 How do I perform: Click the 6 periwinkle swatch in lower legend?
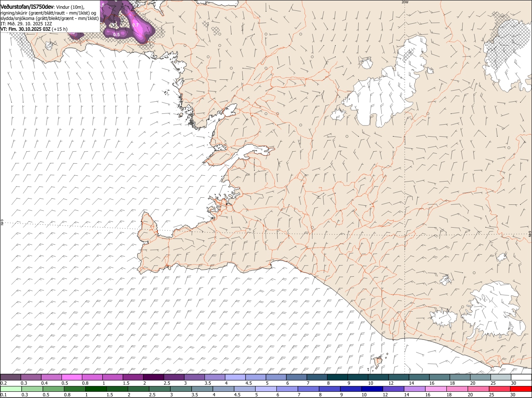pos(287,389)
